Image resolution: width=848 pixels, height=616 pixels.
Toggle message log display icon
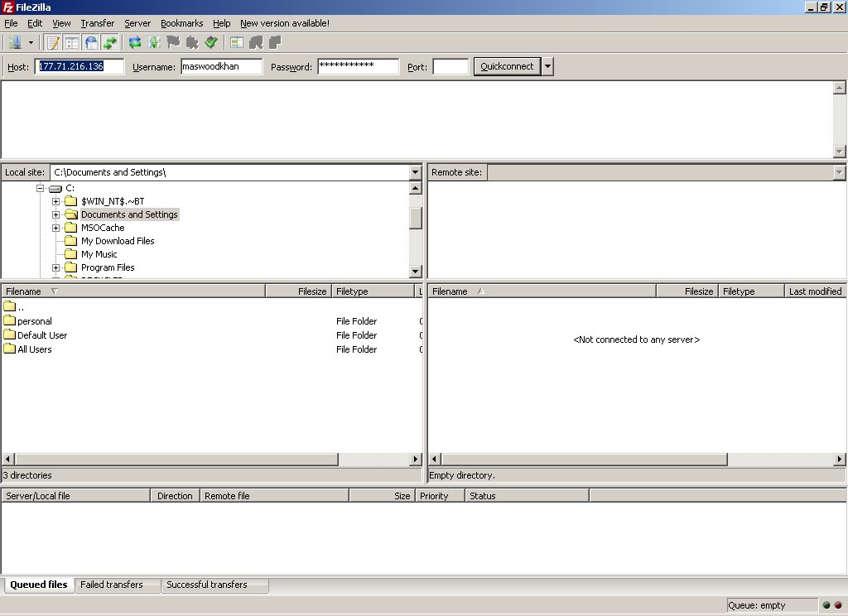click(x=53, y=42)
